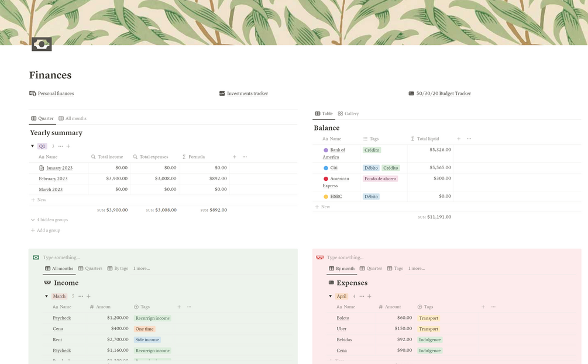Screen dimensions: 588x364
Task: Expand 4 hidden groups
Action: click(x=49, y=219)
